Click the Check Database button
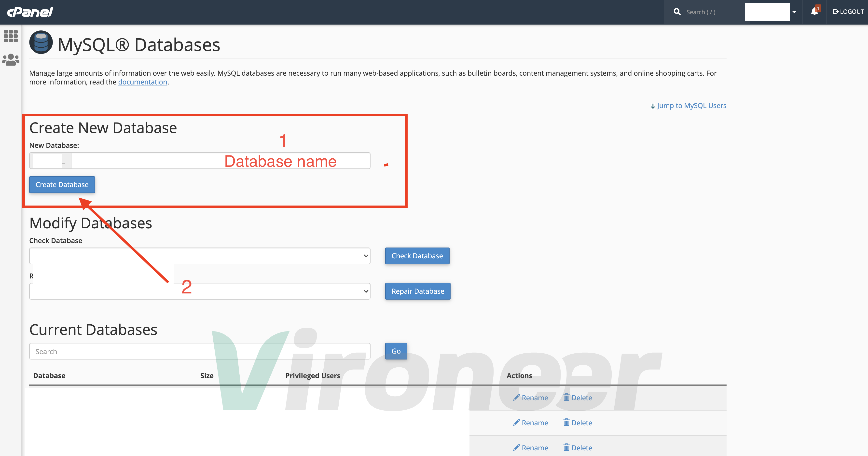Viewport: 868px width, 456px height. pyautogui.click(x=417, y=256)
